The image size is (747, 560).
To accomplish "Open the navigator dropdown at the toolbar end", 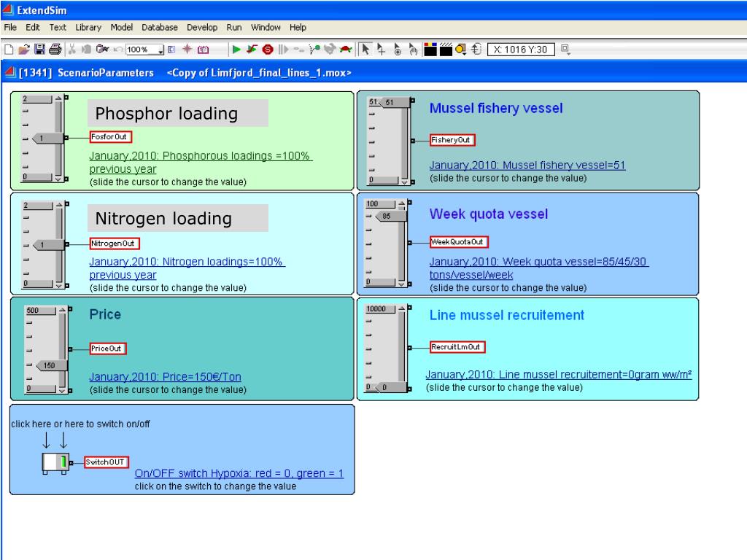I will (x=565, y=49).
